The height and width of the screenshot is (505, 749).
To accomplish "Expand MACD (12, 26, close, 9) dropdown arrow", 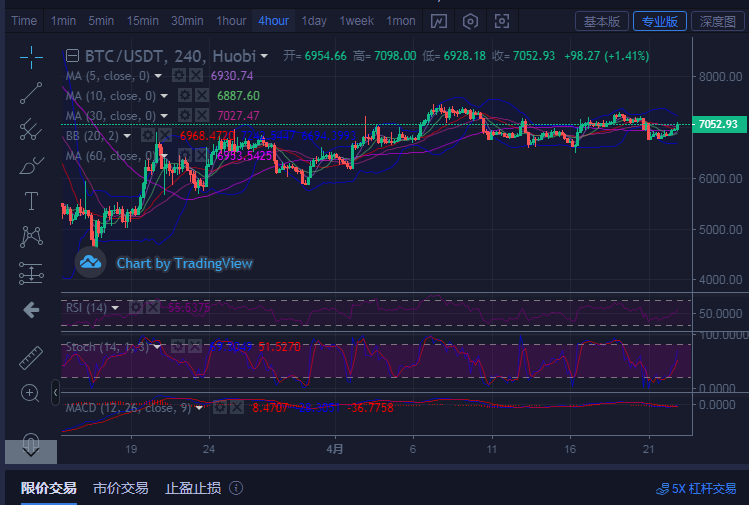I will (199, 408).
